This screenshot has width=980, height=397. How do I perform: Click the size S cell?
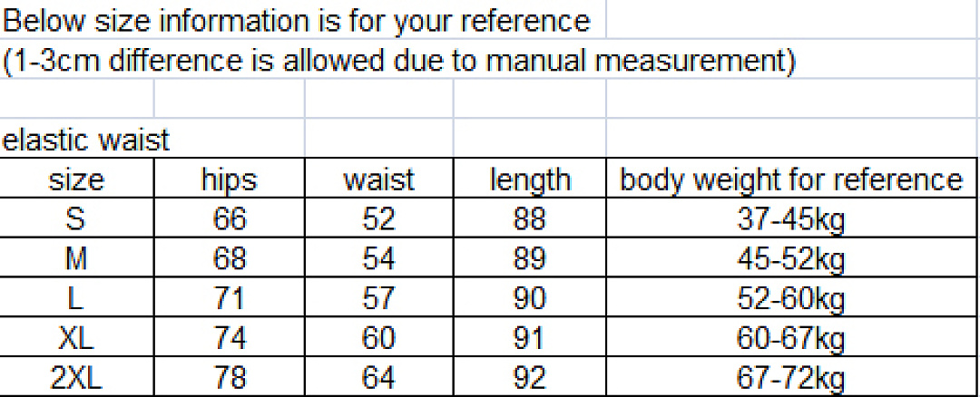[x=76, y=218]
